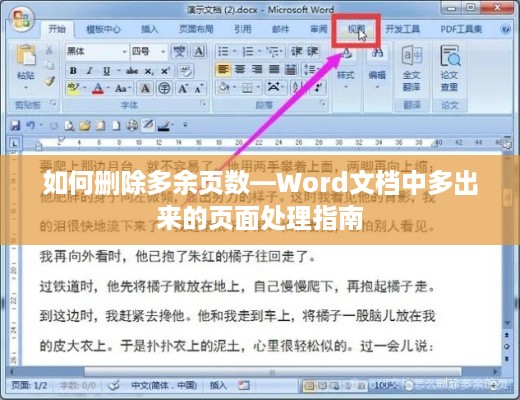Open the Office button menu
The height and width of the screenshot is (400, 520).
21,19
